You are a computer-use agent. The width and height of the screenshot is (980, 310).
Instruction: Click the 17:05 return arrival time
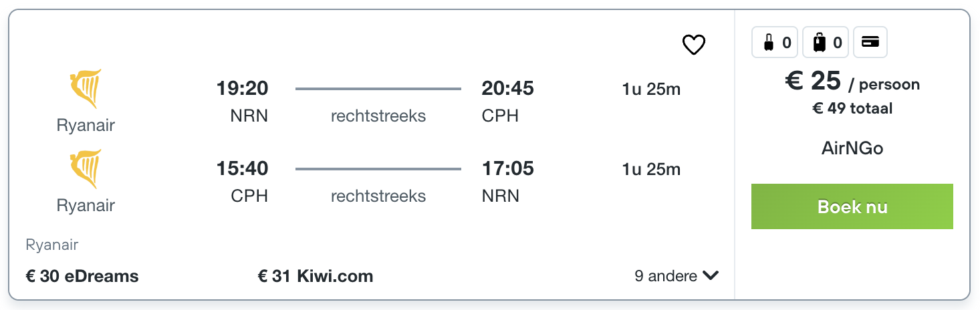click(x=508, y=168)
